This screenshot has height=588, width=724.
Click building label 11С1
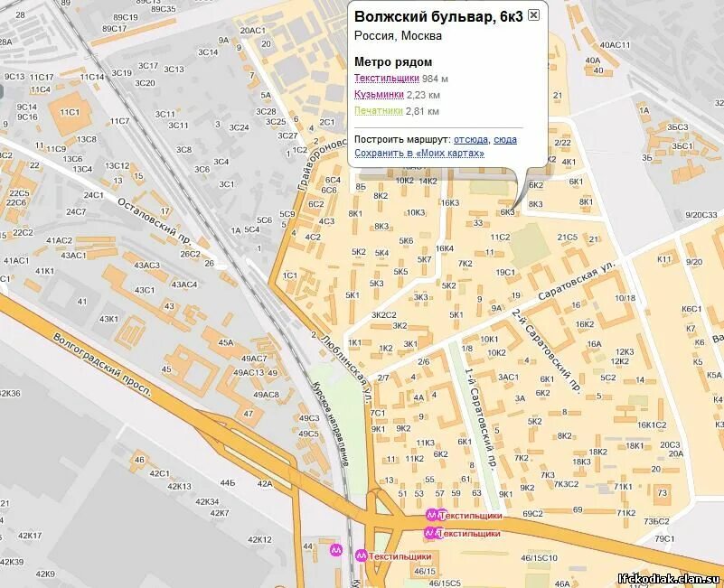click(x=70, y=112)
